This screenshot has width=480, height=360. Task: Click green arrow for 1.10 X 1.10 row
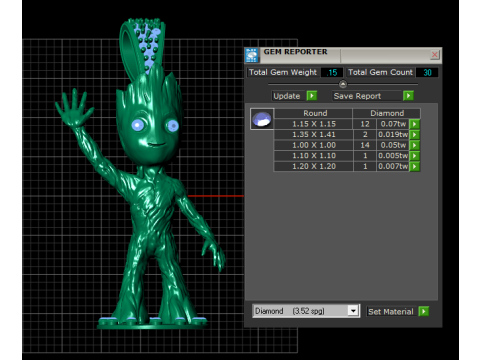(415, 156)
